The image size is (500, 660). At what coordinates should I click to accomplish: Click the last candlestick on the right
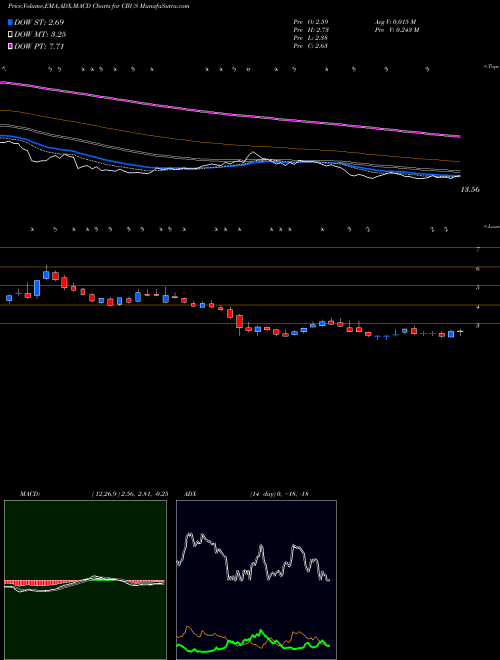tap(460, 332)
